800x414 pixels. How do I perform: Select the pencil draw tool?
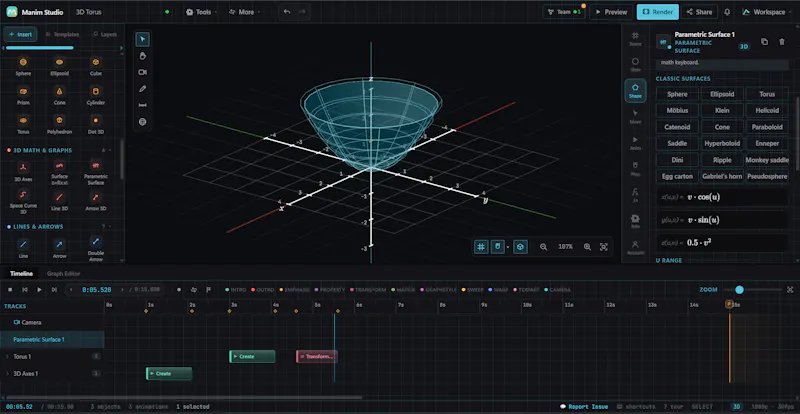142,89
